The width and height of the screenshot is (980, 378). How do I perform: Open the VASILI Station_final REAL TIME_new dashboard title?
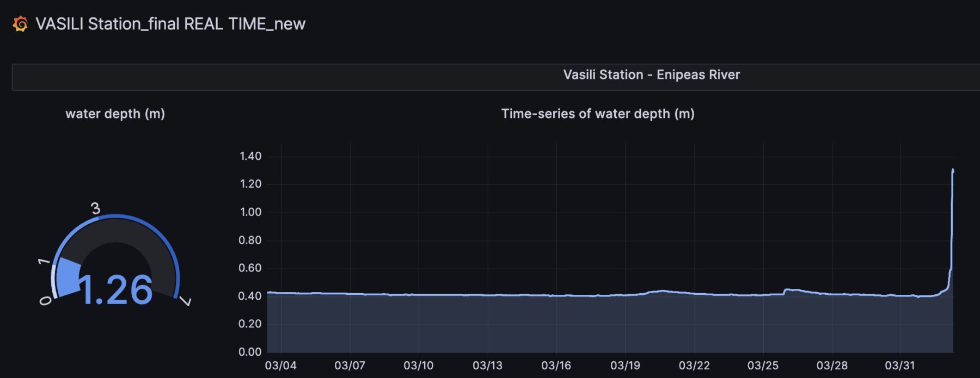(170, 24)
